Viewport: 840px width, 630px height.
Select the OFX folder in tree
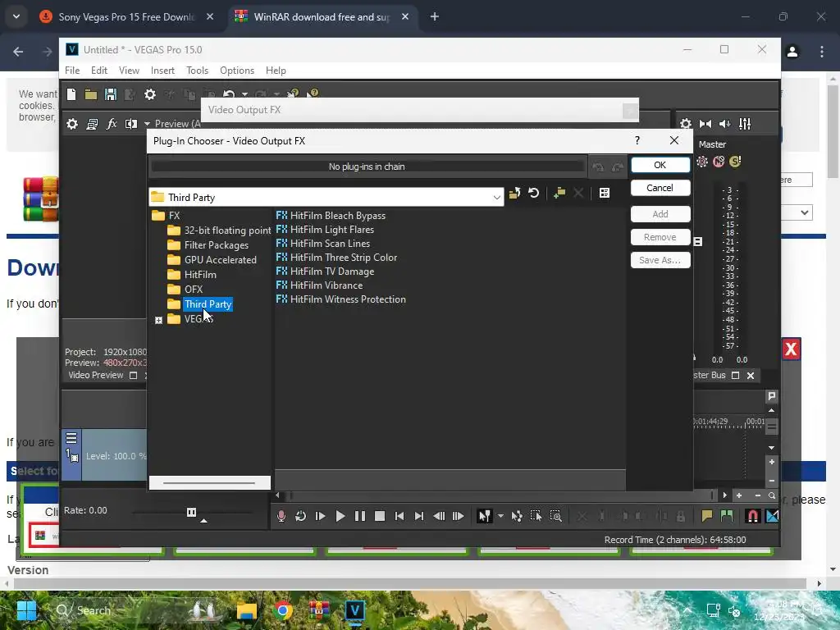(194, 290)
